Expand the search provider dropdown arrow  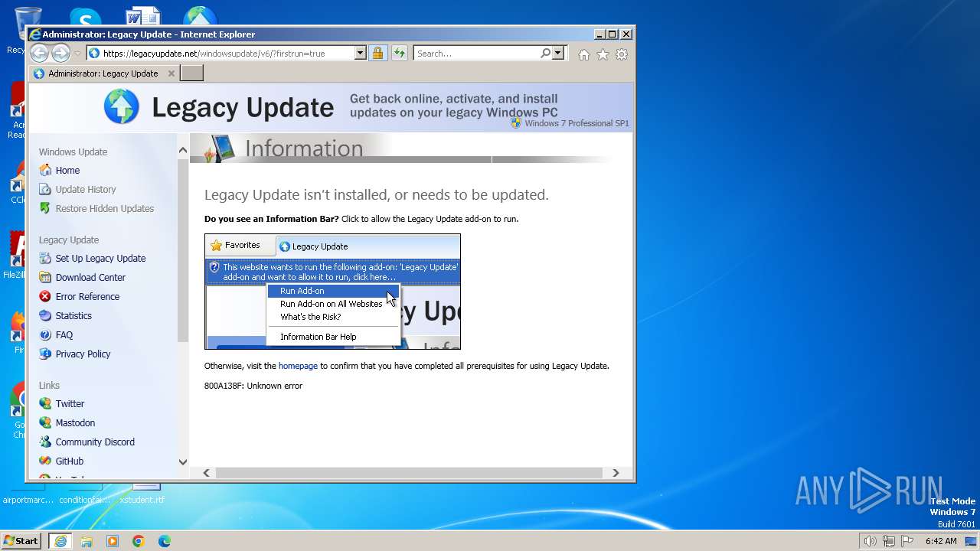(557, 53)
